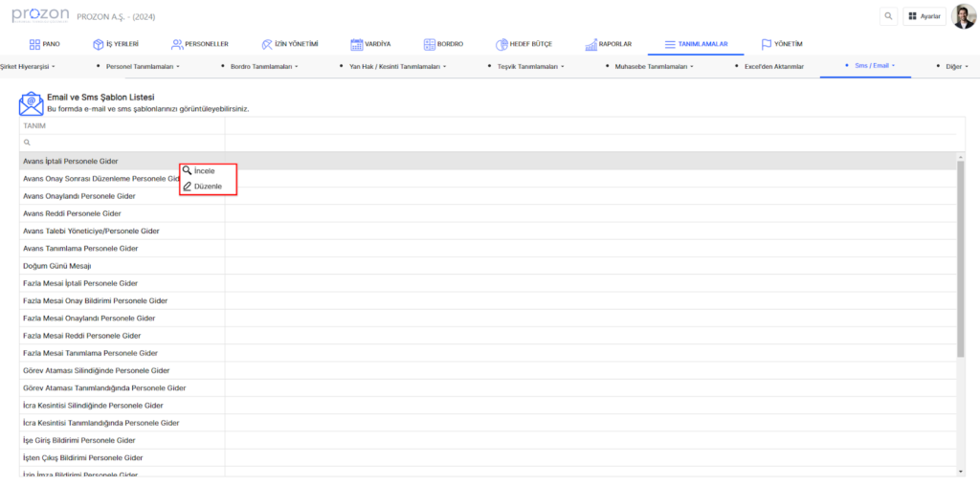This screenshot has height=486, width=980.
Task: Select the Doğum Günü Mesajı row
Action: [56, 266]
